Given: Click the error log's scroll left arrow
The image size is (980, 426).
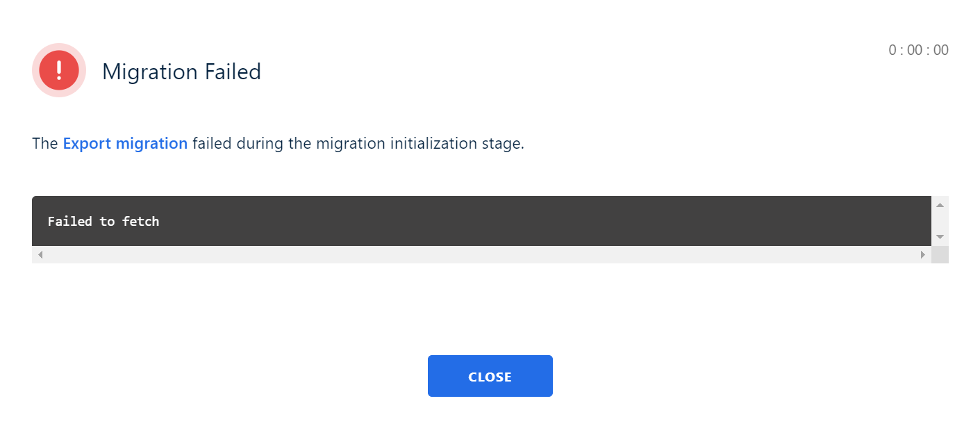Looking at the screenshot, I should pos(40,255).
